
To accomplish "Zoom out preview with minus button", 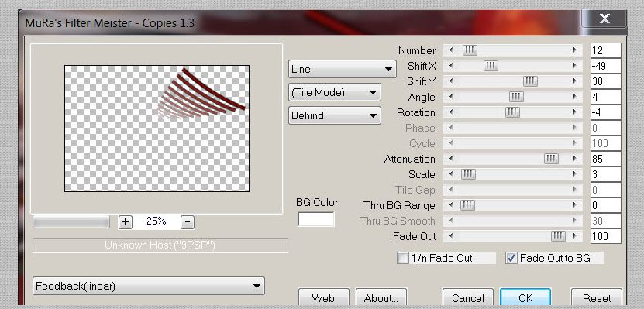I will 188,222.
